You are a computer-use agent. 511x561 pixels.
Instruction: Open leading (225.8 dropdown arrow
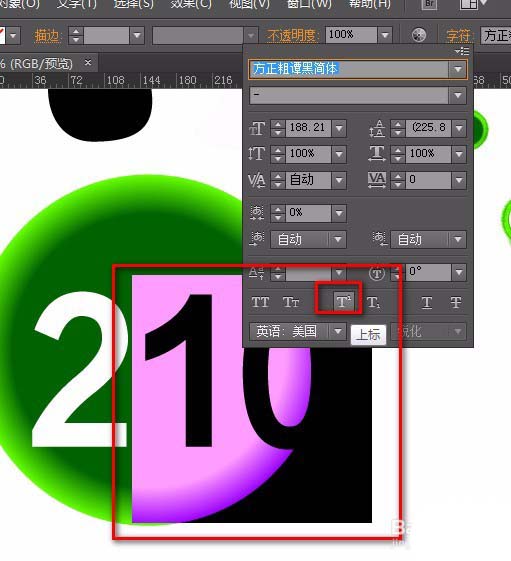(459, 128)
